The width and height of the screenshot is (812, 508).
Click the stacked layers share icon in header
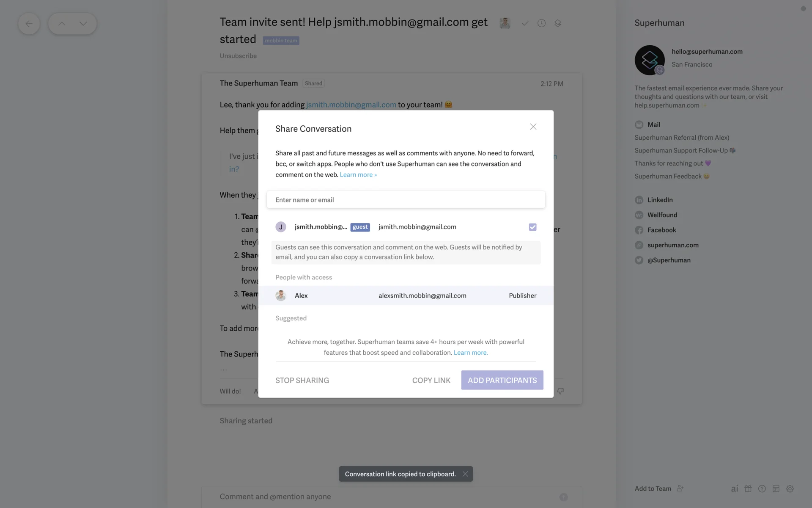tap(558, 23)
